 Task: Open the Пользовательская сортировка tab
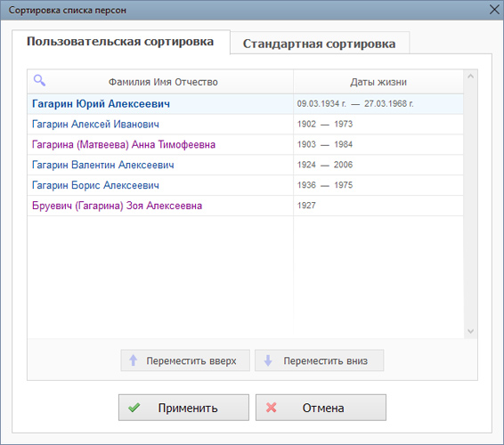click(120, 42)
